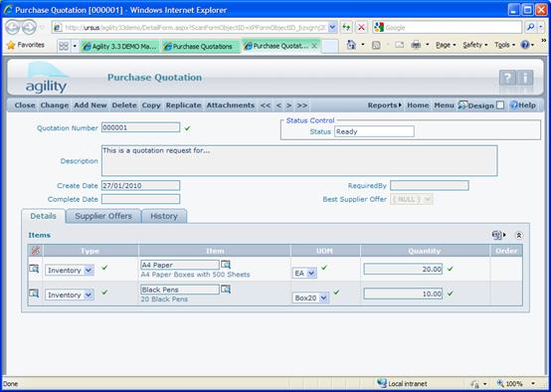Click the Quotation Number field

(140, 127)
